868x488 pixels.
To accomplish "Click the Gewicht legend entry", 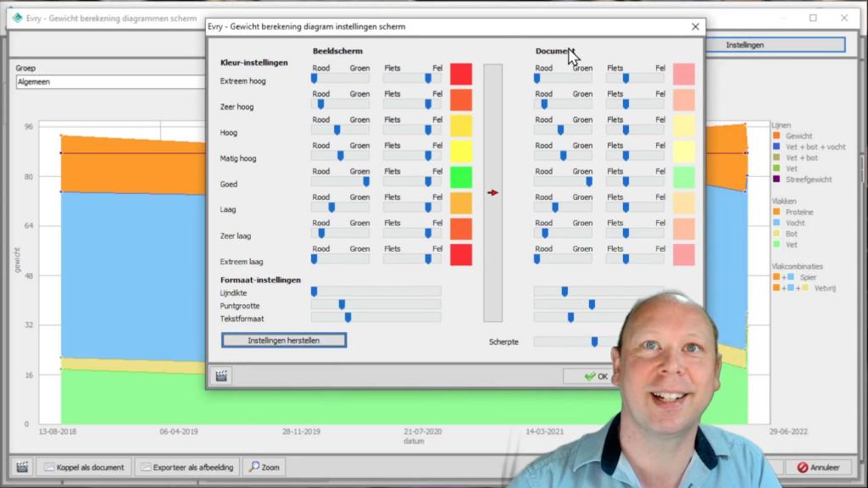I will tap(793, 136).
